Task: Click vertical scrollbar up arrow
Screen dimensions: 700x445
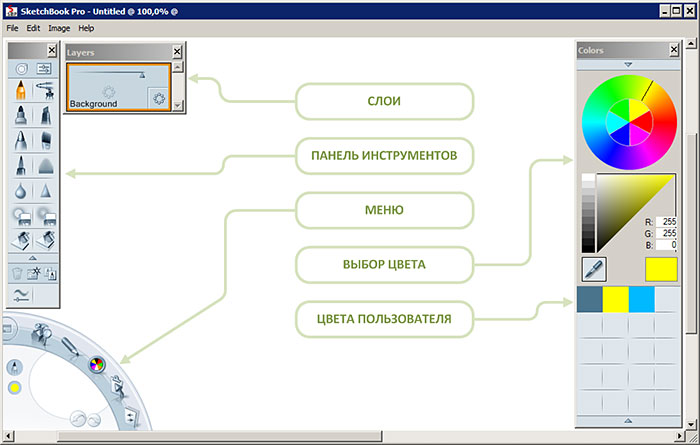Action: 691,44
